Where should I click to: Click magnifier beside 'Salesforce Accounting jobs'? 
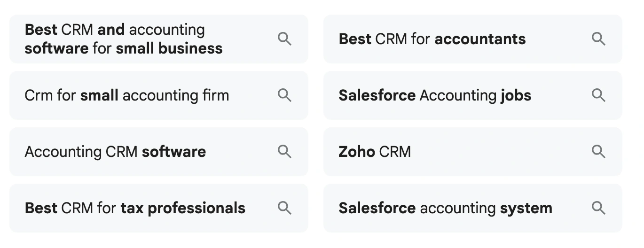tap(598, 95)
